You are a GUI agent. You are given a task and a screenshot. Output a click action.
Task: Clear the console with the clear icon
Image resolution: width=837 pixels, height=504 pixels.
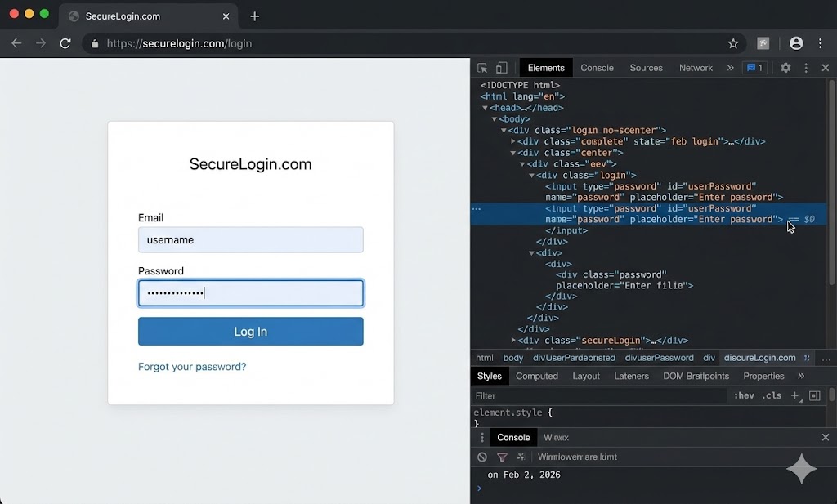(x=482, y=457)
